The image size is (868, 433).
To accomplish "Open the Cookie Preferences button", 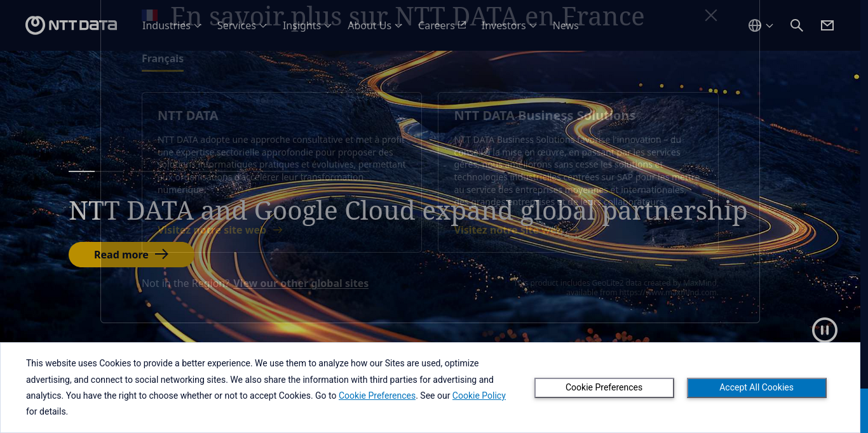I will click(604, 387).
